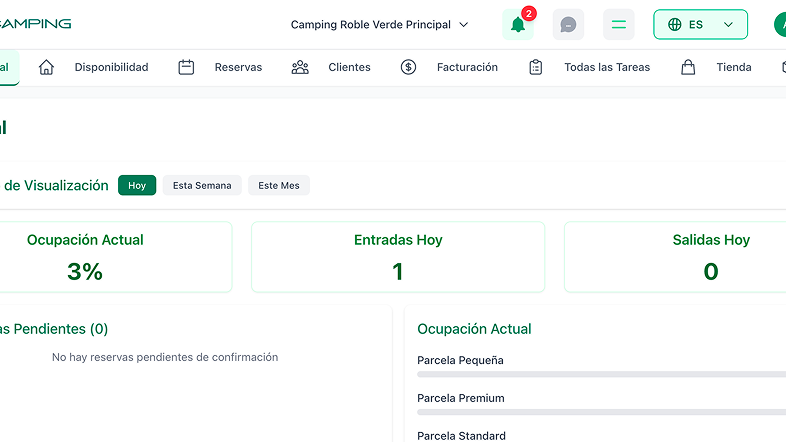This screenshot has height=442, width=786.
Task: Click the Parcela Premium occupancy bar
Action: 602,412
